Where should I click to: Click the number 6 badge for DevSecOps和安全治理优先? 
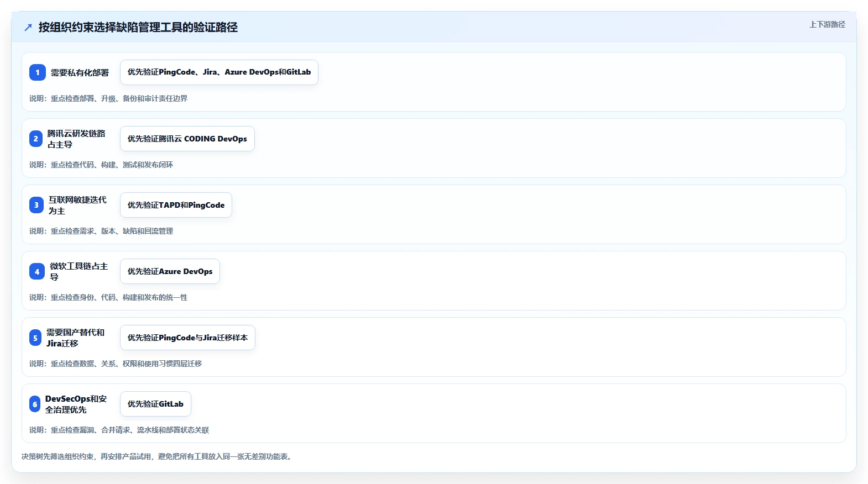[35, 404]
